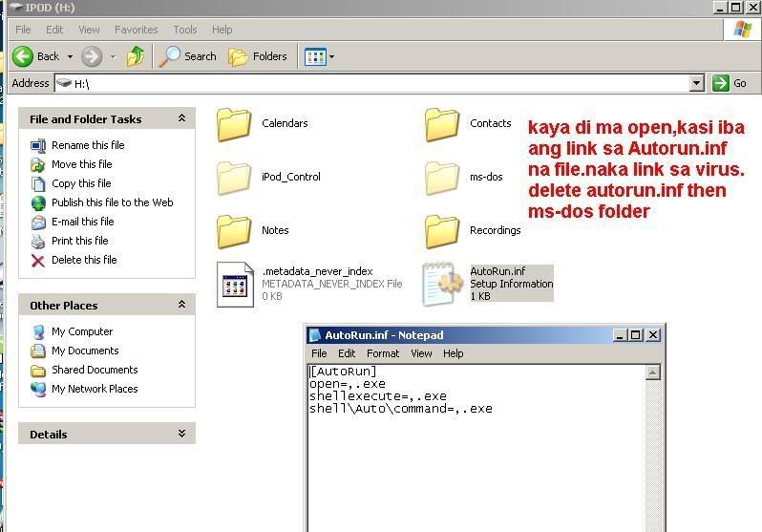Select the iPod_Control folder icon
Image resolution: width=762 pixels, height=532 pixels.
(x=234, y=178)
